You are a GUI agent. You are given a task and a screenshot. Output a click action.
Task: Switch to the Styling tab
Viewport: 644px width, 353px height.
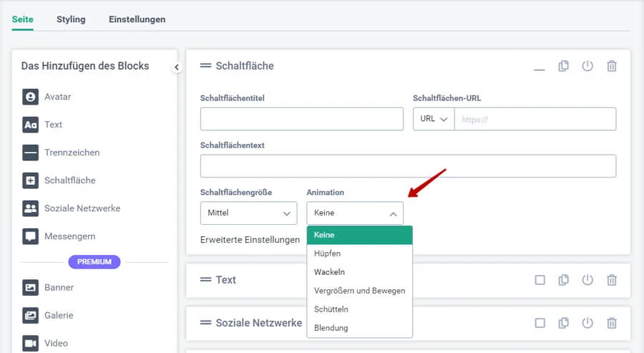pos(71,19)
